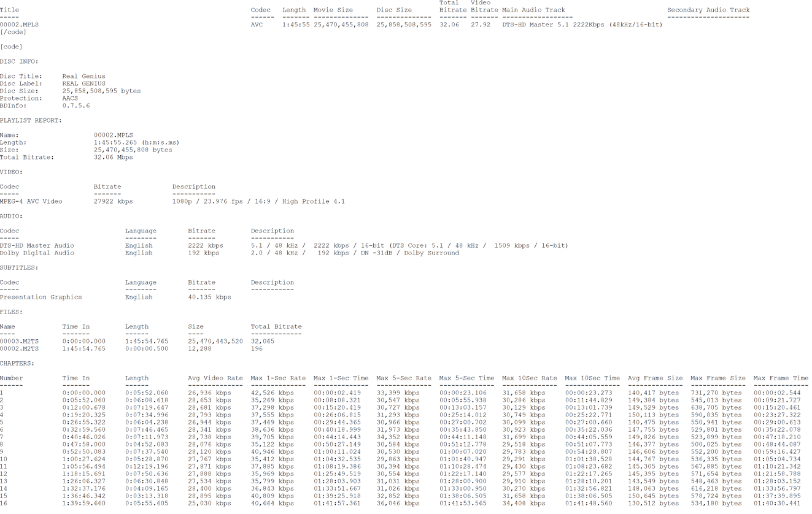Image resolution: width=812 pixels, height=514 pixels.
Task: Click the PLAYLIST REPORT heading
Action: pos(31,120)
